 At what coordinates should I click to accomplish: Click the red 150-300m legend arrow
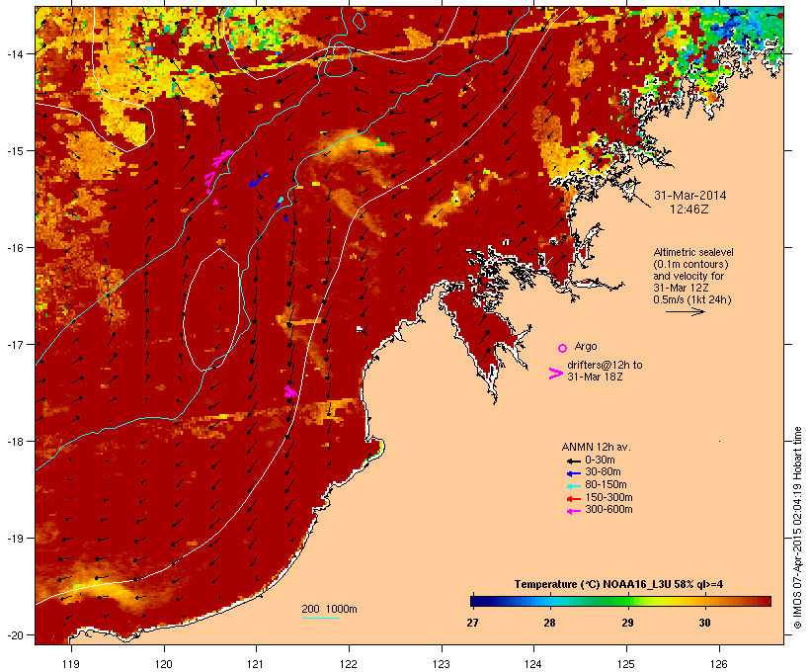click(x=573, y=499)
